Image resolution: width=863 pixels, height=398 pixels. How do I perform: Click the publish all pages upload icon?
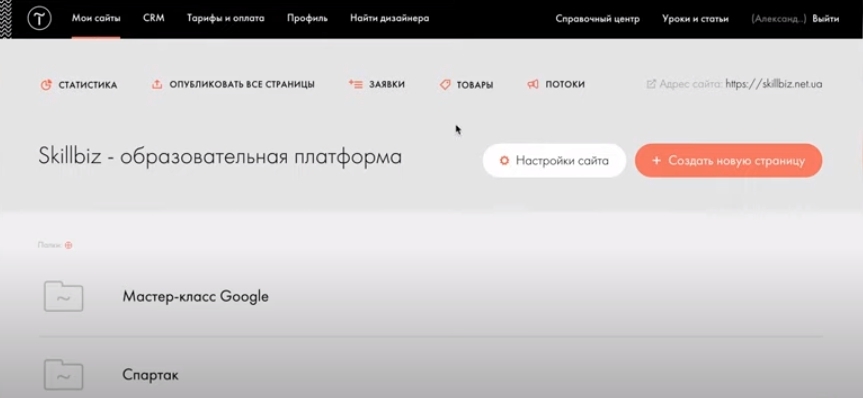point(157,84)
